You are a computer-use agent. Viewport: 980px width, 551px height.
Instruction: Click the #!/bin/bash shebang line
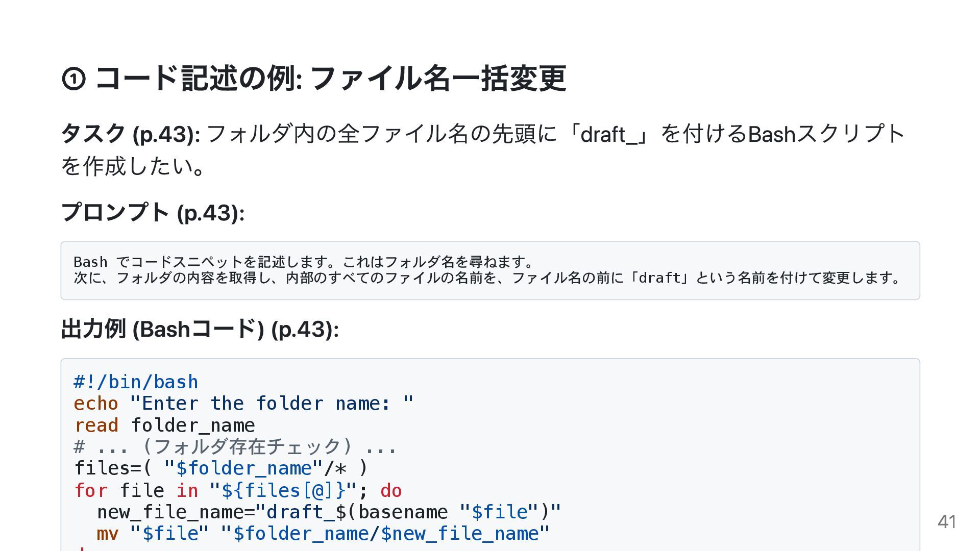[x=136, y=382]
